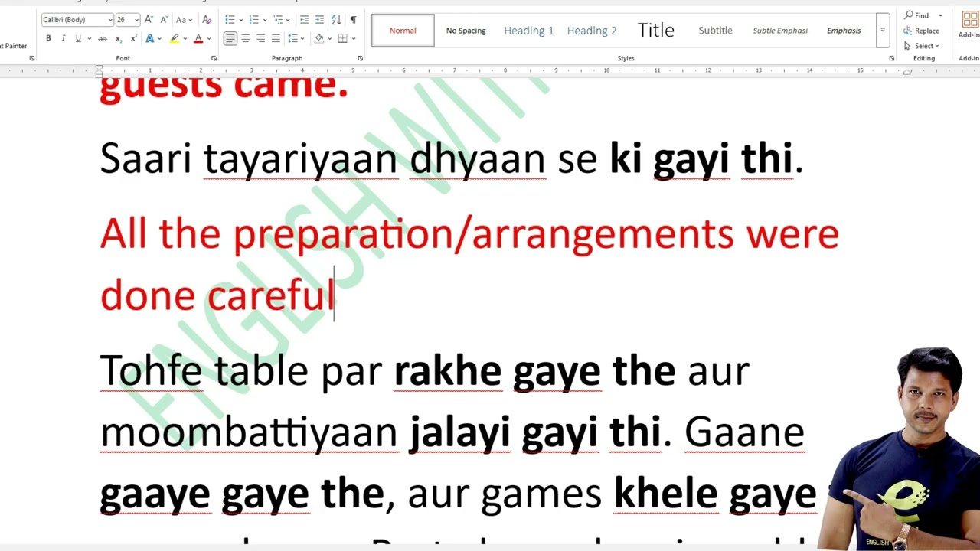Click the Format Painter button
980x551 pixels.
[14, 46]
